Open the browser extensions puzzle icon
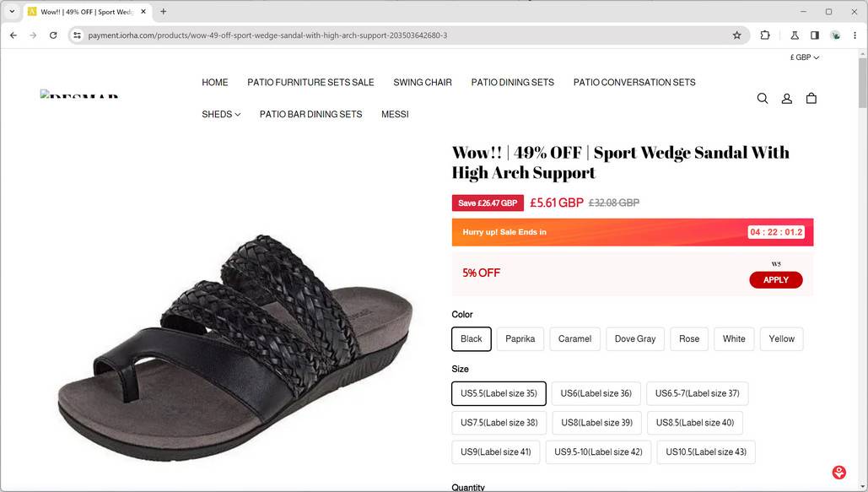Viewport: 868px width, 492px height. pyautogui.click(x=765, y=35)
